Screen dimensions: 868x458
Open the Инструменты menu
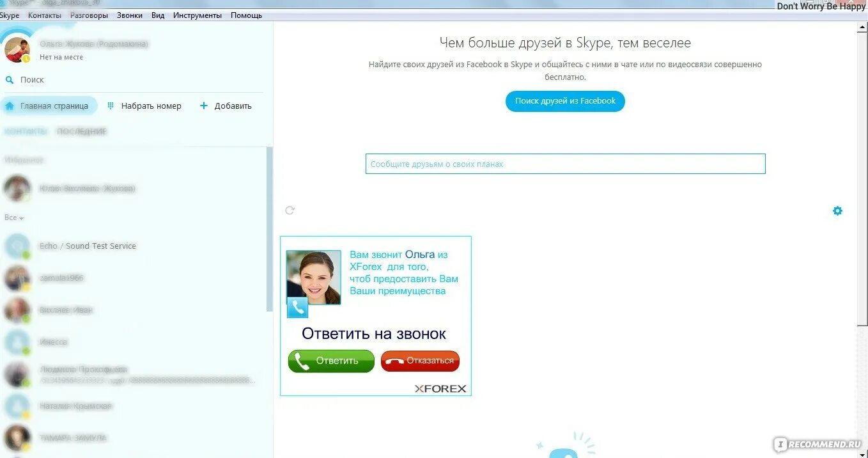(198, 15)
